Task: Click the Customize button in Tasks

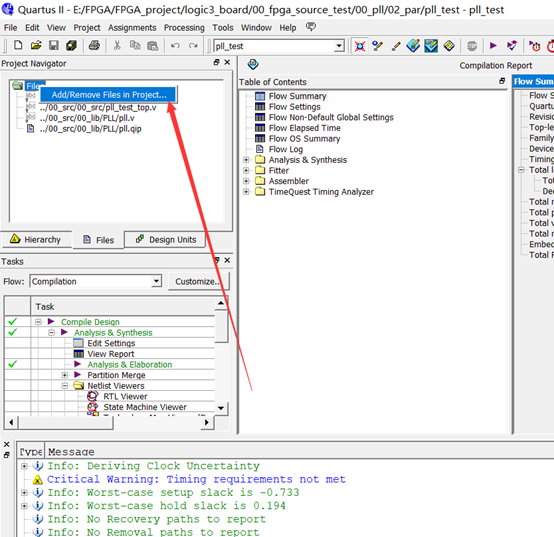Action: 198,281
